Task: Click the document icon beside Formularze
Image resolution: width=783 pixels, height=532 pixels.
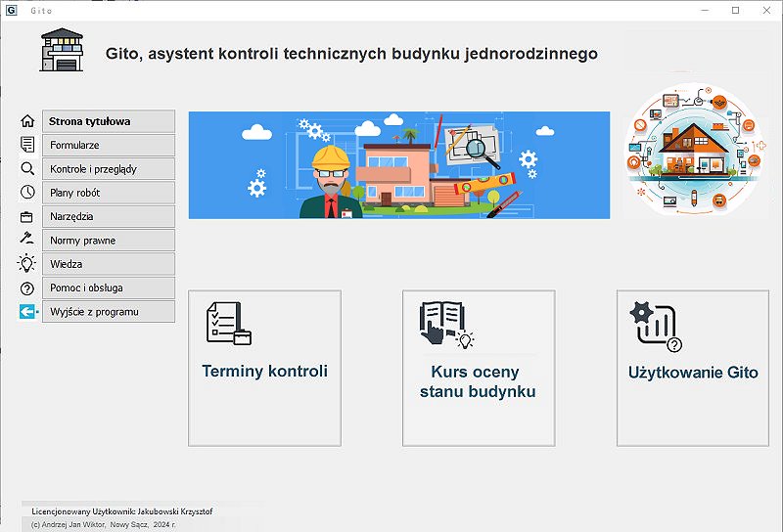Action: [27, 145]
